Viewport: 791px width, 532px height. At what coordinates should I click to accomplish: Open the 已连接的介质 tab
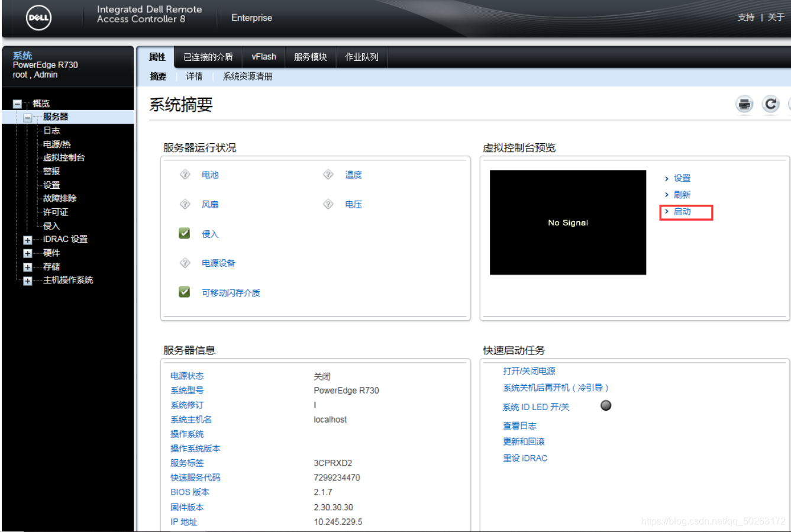[208, 57]
